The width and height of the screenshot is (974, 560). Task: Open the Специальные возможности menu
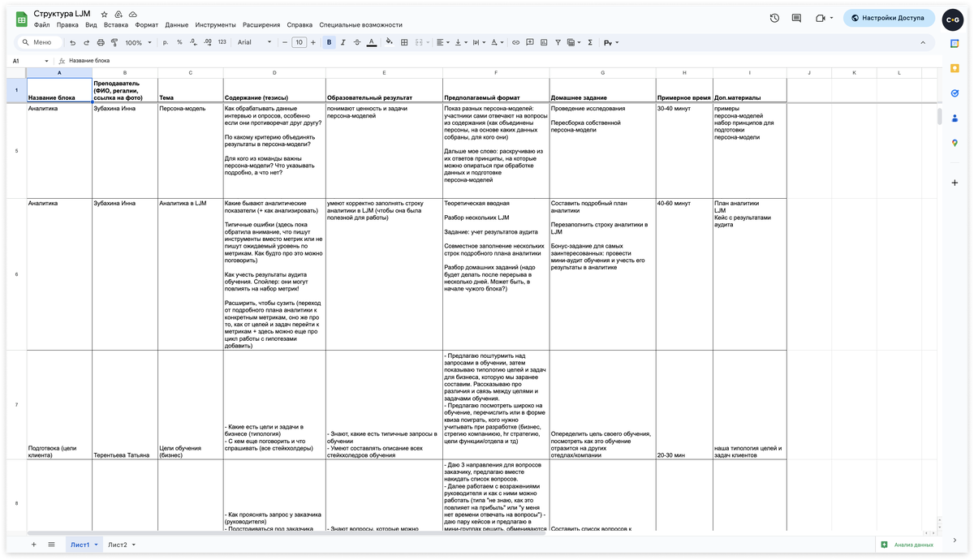(x=360, y=25)
